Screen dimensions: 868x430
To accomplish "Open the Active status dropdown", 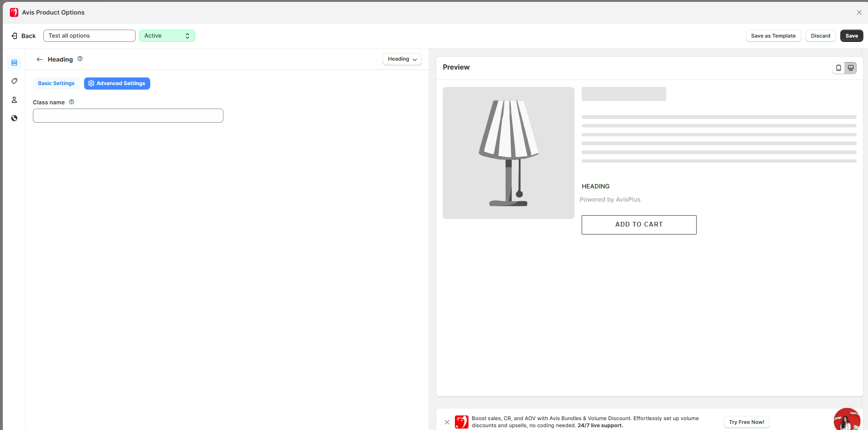I will [x=167, y=36].
